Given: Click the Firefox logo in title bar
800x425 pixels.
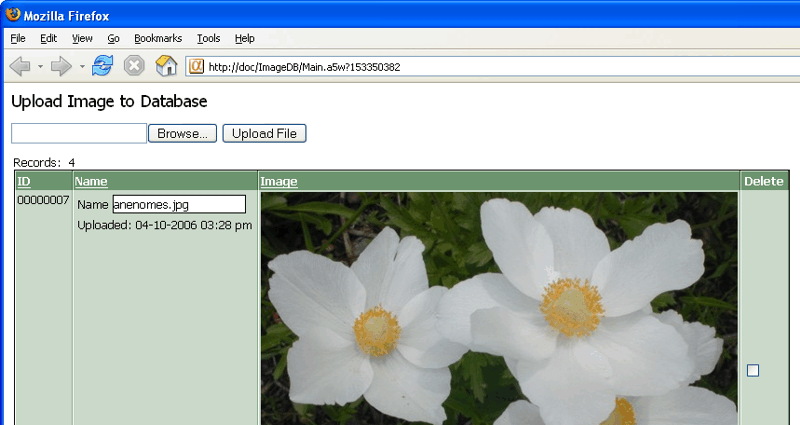Looking at the screenshot, I should coord(13,14).
